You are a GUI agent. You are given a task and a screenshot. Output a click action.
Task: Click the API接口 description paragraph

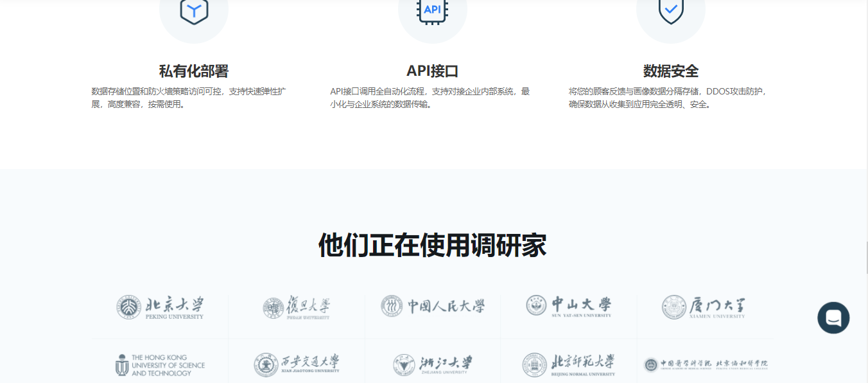point(430,98)
